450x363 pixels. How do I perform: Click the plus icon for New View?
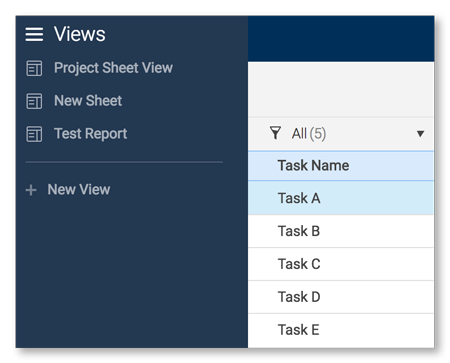31,190
